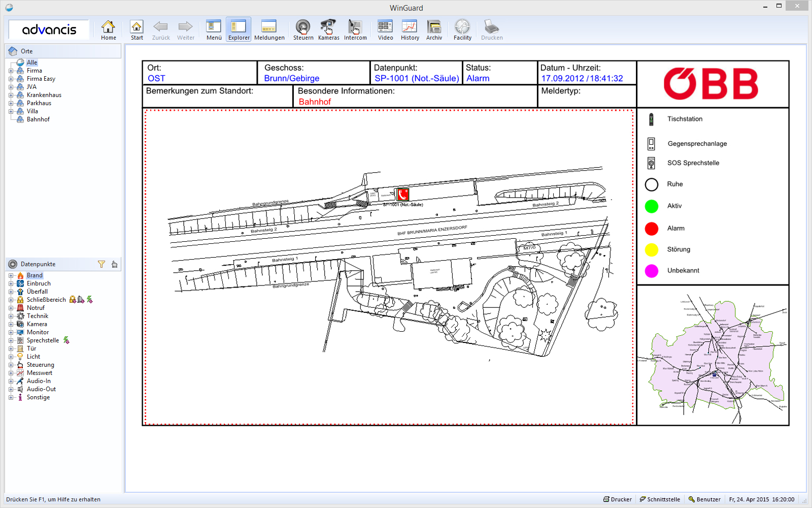Toggle the Explorer panel icon
The image size is (812, 508).
pos(239,30)
